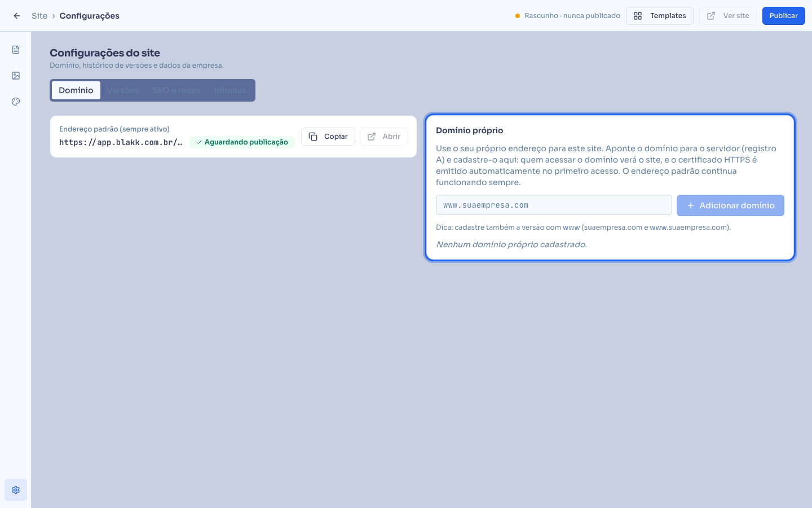812x508 pixels.
Task: Click Adicionar domínio button
Action: (730, 205)
